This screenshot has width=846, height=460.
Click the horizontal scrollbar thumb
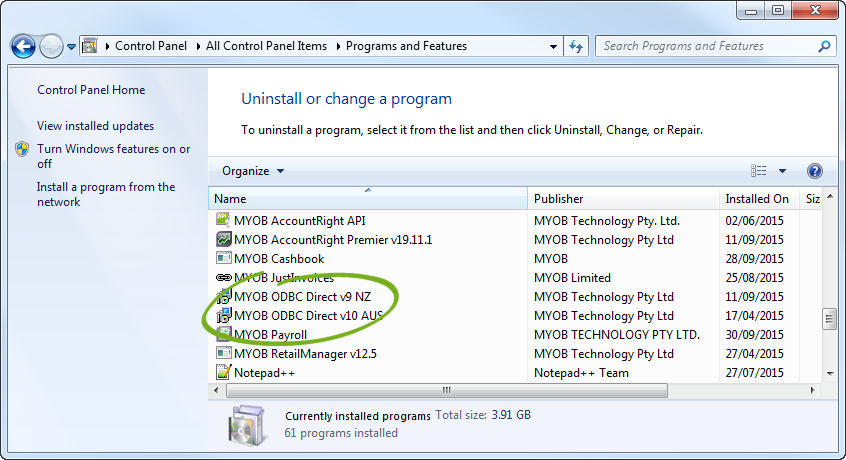pos(447,390)
